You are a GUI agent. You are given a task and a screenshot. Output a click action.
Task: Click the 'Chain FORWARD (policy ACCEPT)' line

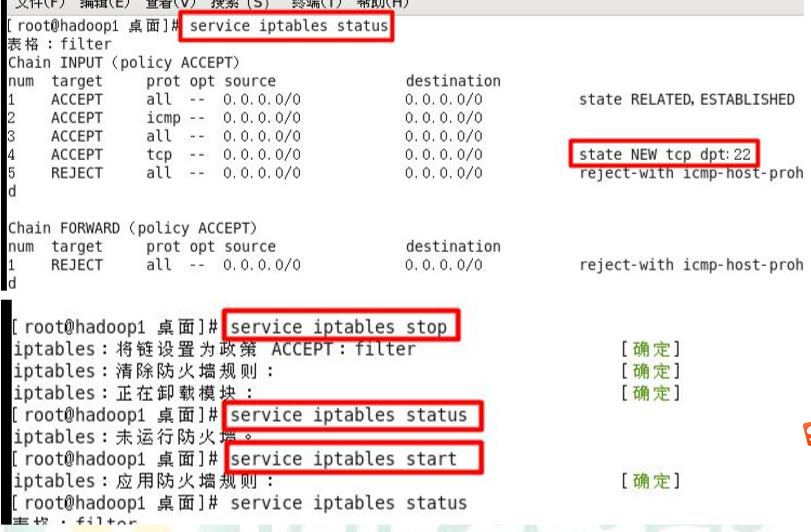pos(132,228)
